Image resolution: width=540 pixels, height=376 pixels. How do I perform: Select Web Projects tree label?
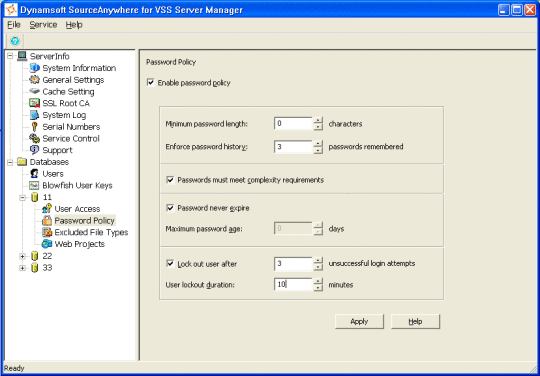(x=80, y=244)
